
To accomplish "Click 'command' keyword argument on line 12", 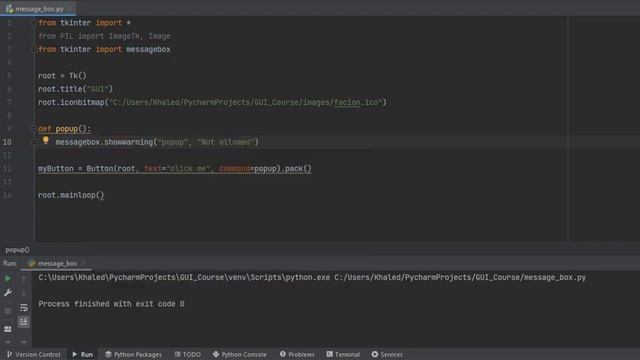I will [234, 169].
